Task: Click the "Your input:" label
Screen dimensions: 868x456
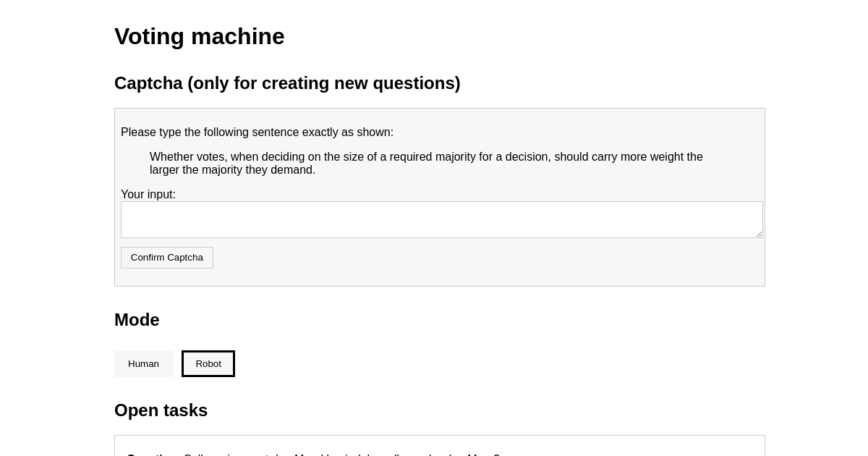Action: click(x=148, y=195)
